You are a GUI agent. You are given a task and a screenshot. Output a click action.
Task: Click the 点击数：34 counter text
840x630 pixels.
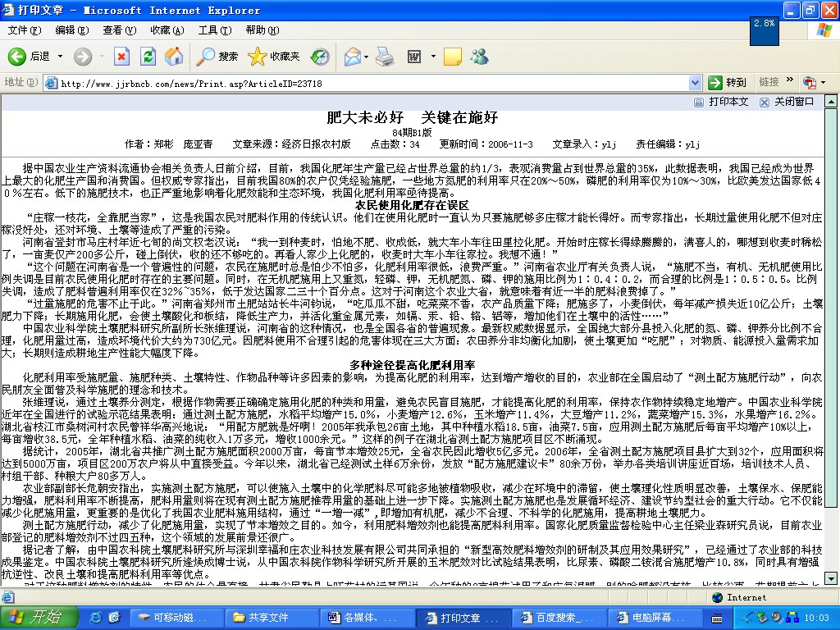click(x=395, y=144)
